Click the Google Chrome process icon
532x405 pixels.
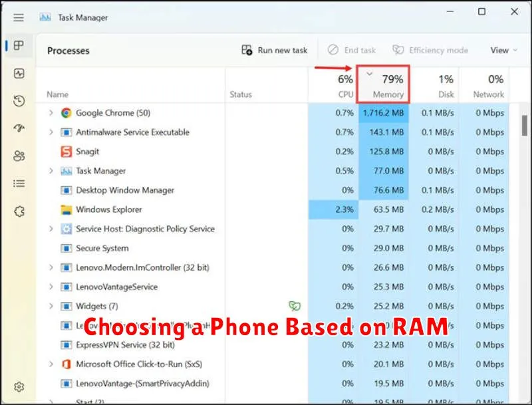(x=66, y=112)
